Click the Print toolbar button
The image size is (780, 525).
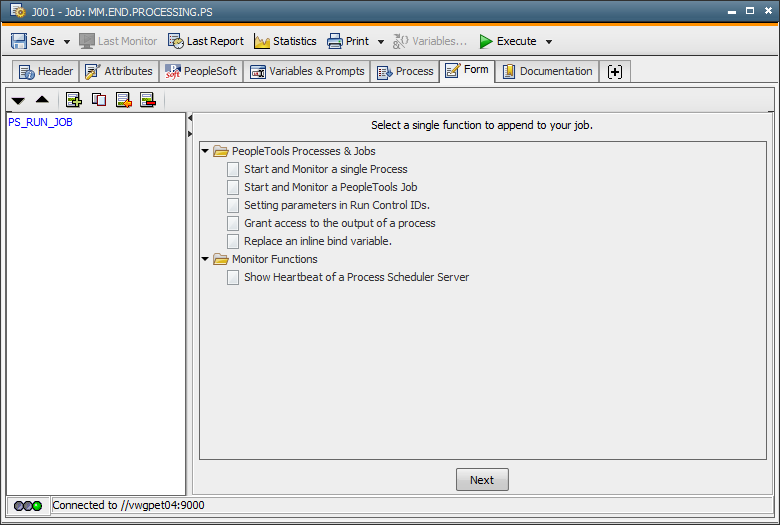pyautogui.click(x=348, y=41)
